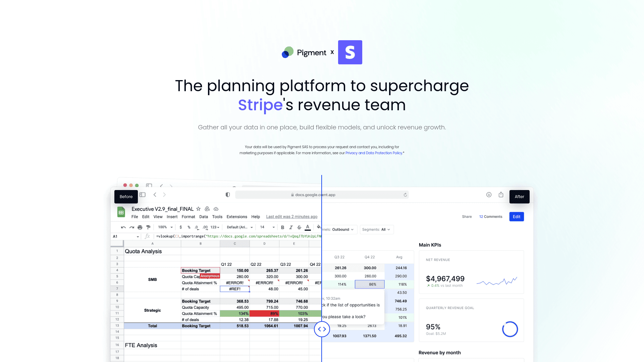This screenshot has width=644, height=362.
Task: Toggle the browser sidebar icon
Action: click(143, 195)
